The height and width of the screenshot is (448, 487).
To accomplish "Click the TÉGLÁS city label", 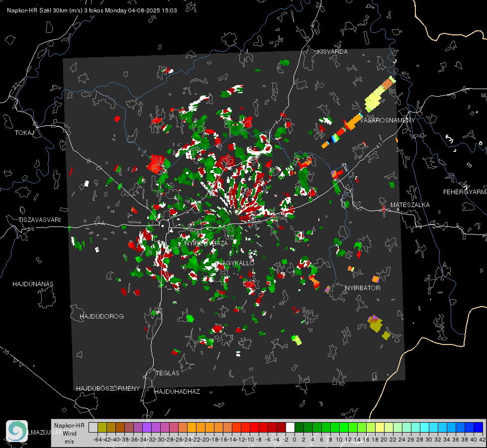I will (168, 373).
